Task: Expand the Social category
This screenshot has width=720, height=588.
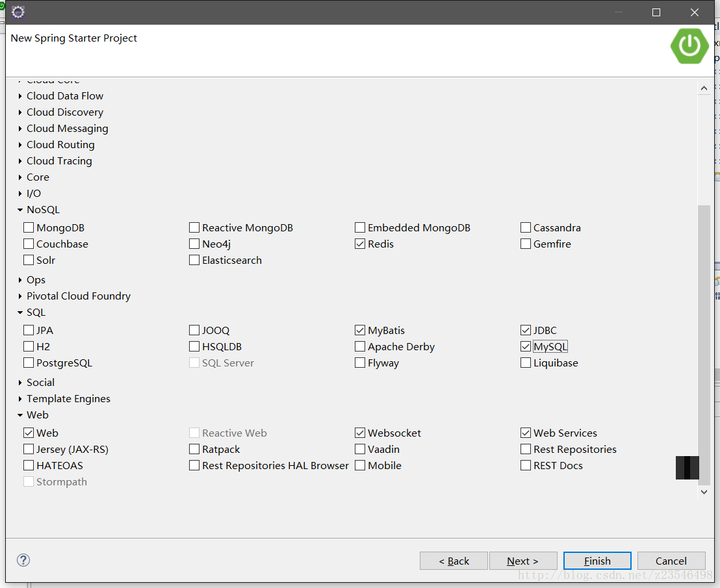Action: tap(20, 383)
